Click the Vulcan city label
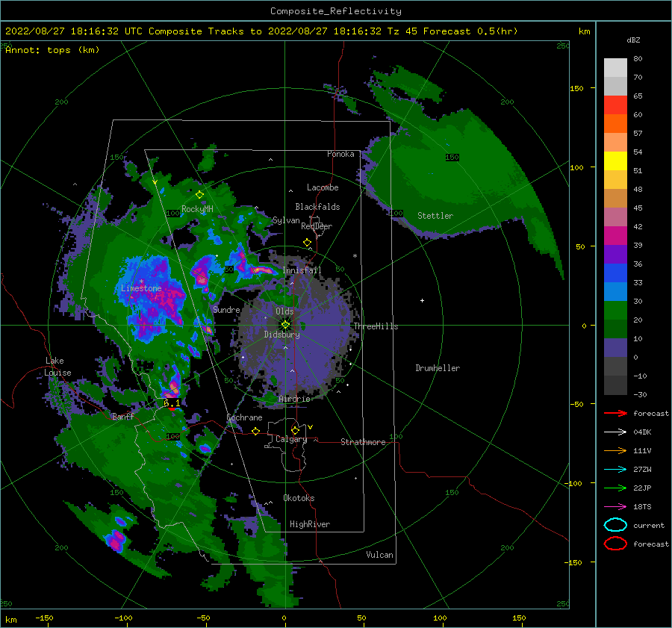 pos(379,555)
